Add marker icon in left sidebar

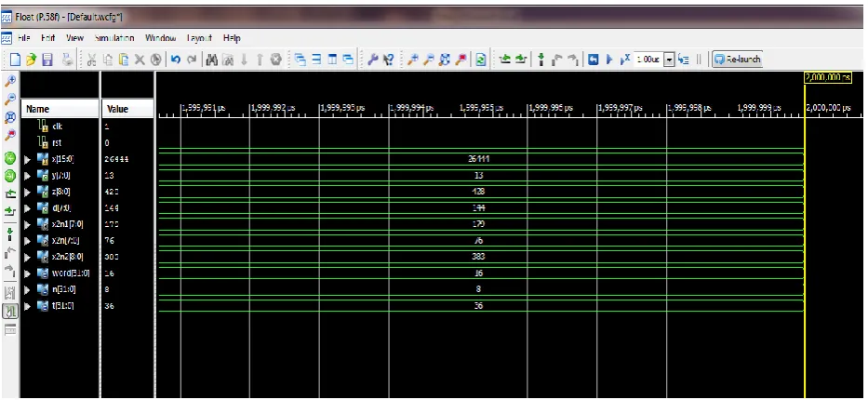9,234
